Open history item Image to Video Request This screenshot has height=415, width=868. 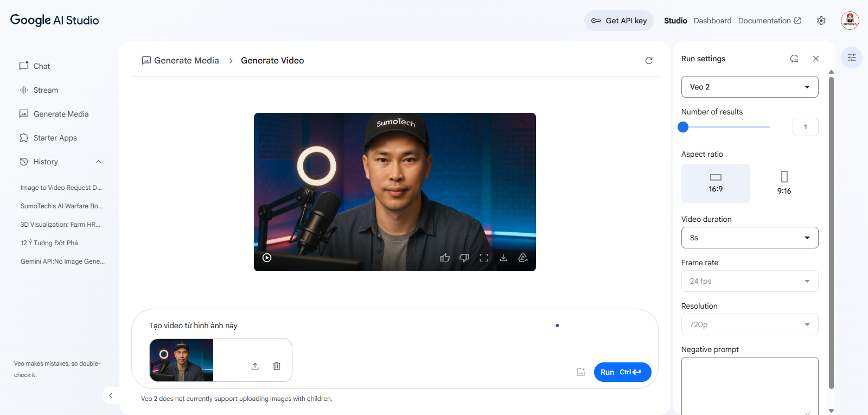tap(61, 188)
